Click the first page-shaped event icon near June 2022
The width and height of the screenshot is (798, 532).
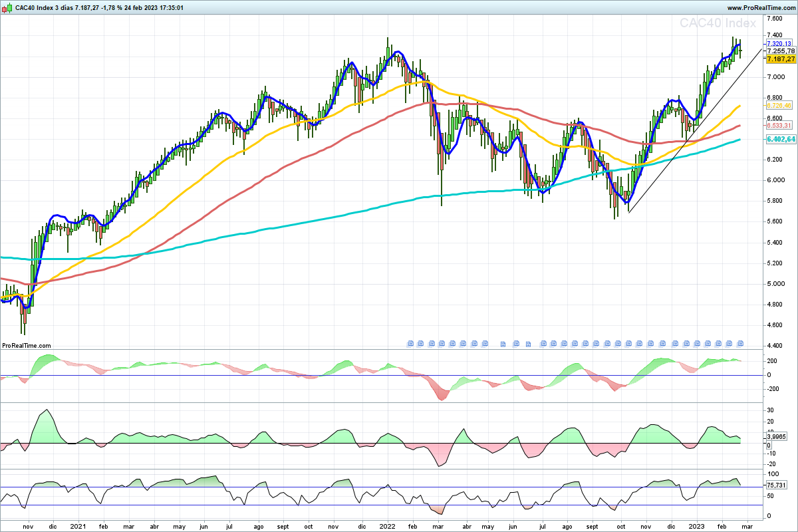[x=503, y=344]
